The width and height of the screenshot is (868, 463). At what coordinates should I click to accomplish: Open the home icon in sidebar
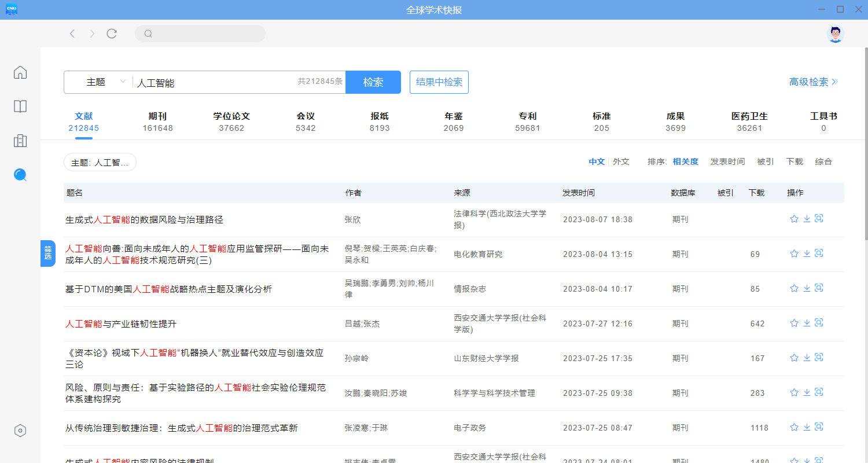point(20,72)
